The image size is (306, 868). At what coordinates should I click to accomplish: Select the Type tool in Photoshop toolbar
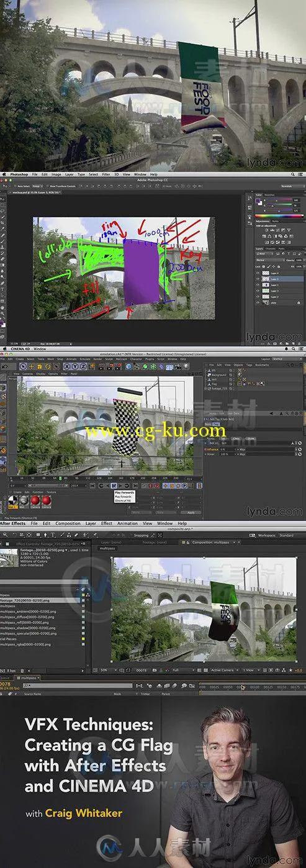pos(2,289)
